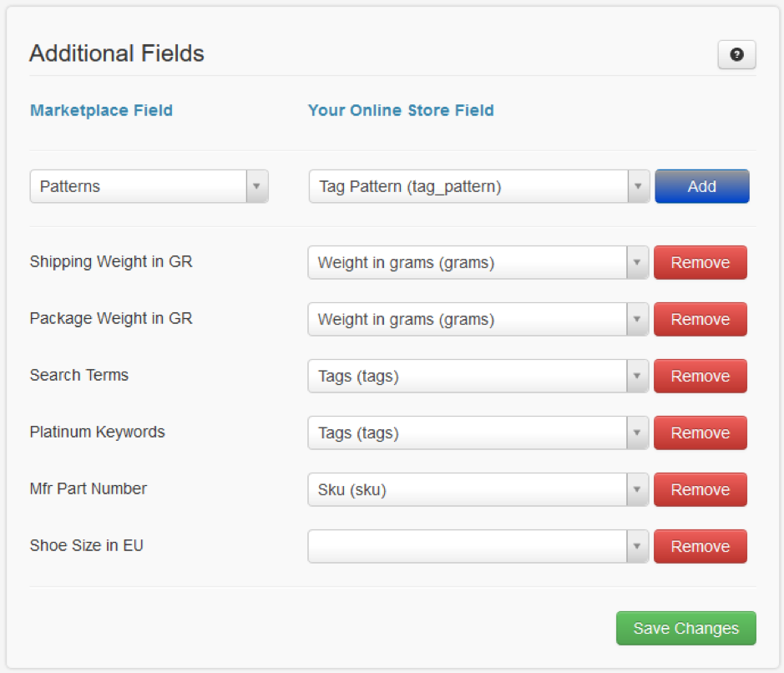The height and width of the screenshot is (673, 784).
Task: Open the dropdown for Shipping Weight in GR
Action: click(x=478, y=262)
